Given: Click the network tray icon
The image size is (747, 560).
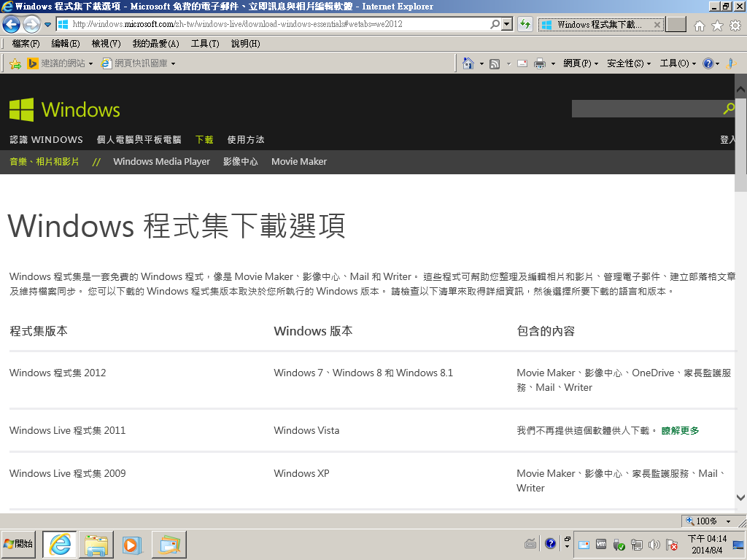Looking at the screenshot, I should [x=636, y=544].
